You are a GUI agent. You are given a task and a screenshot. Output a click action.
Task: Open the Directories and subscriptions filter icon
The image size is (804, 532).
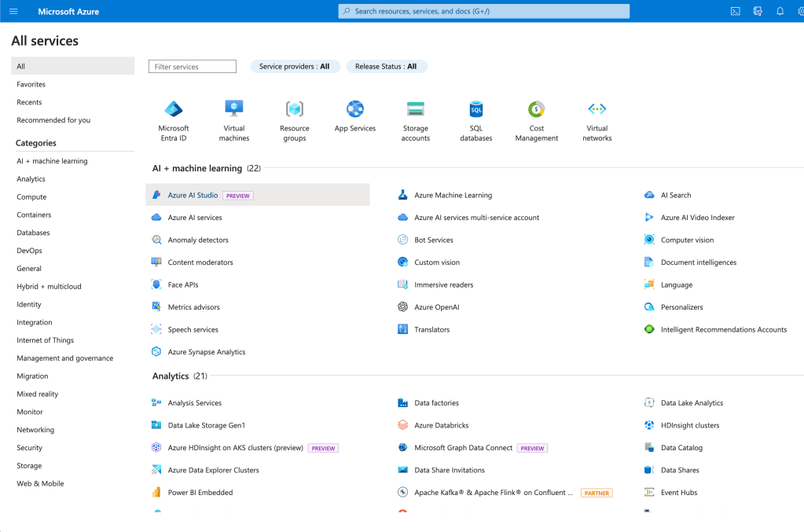tap(758, 11)
